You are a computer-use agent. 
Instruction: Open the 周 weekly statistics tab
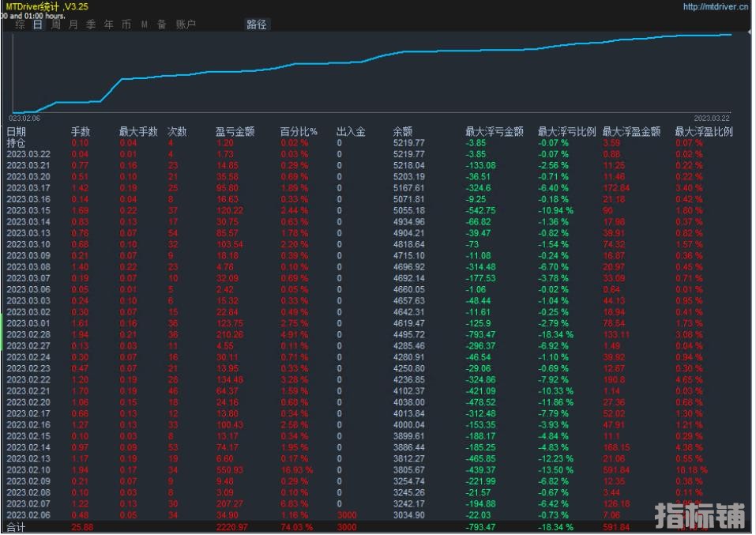pos(56,24)
